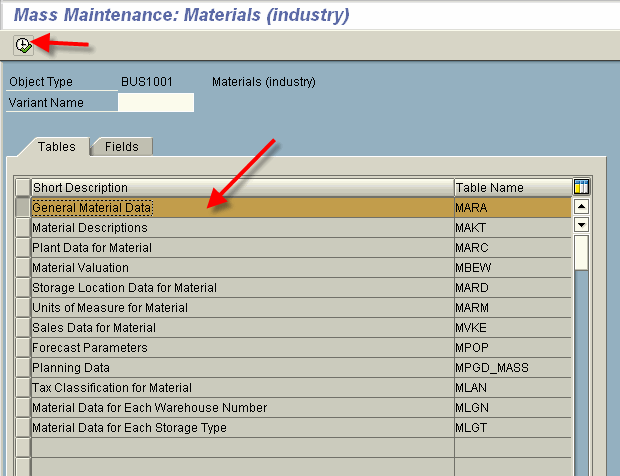Click the Execute clock icon in toolbar

click(x=23, y=45)
